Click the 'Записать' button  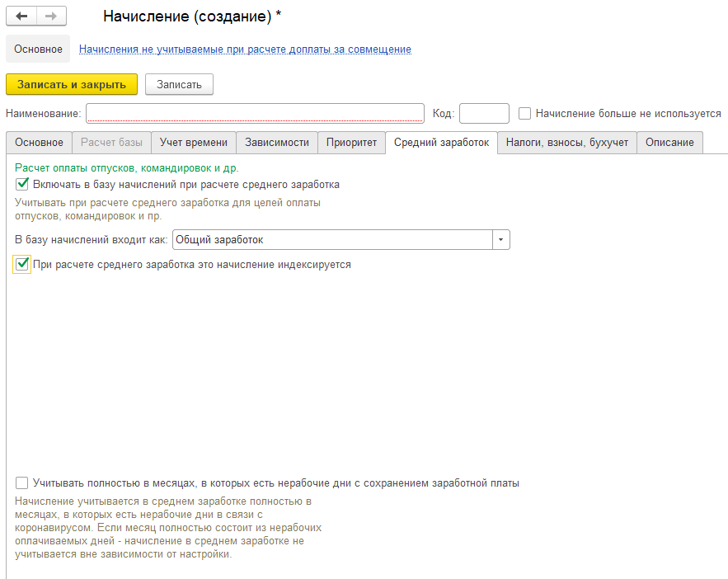179,84
